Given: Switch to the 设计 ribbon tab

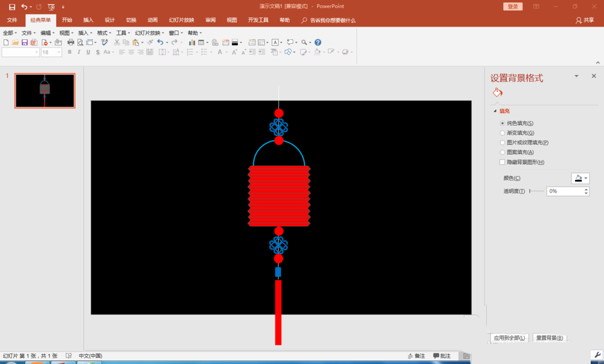Looking at the screenshot, I should point(110,20).
